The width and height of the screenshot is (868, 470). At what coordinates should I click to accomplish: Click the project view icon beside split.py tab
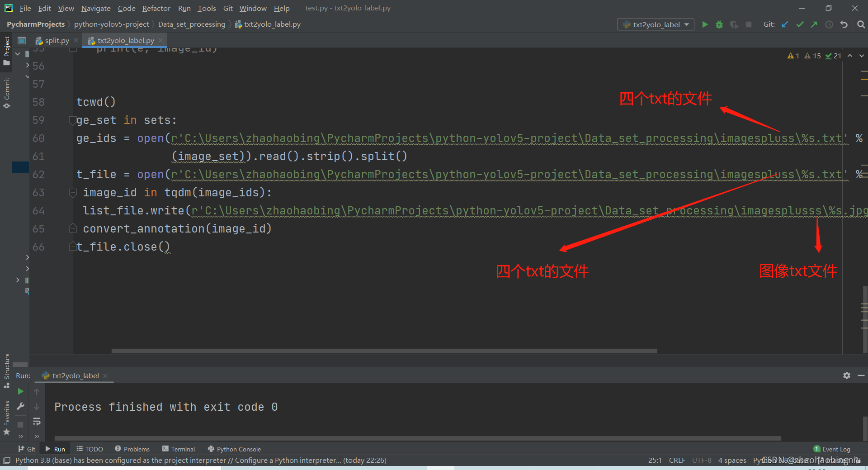tap(21, 40)
